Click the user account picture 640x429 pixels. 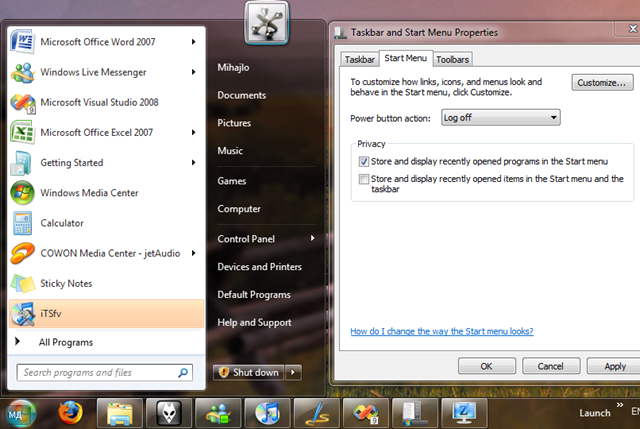point(267,22)
